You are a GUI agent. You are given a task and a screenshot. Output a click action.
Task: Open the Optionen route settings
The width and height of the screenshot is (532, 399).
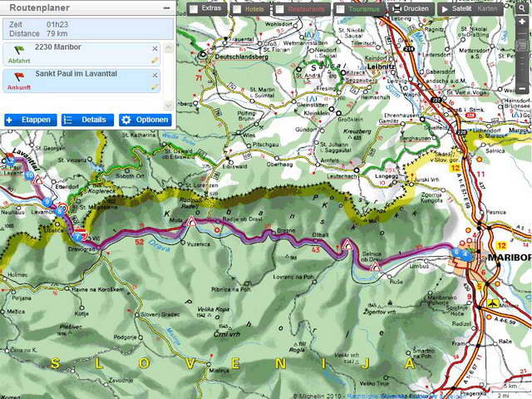pos(145,120)
